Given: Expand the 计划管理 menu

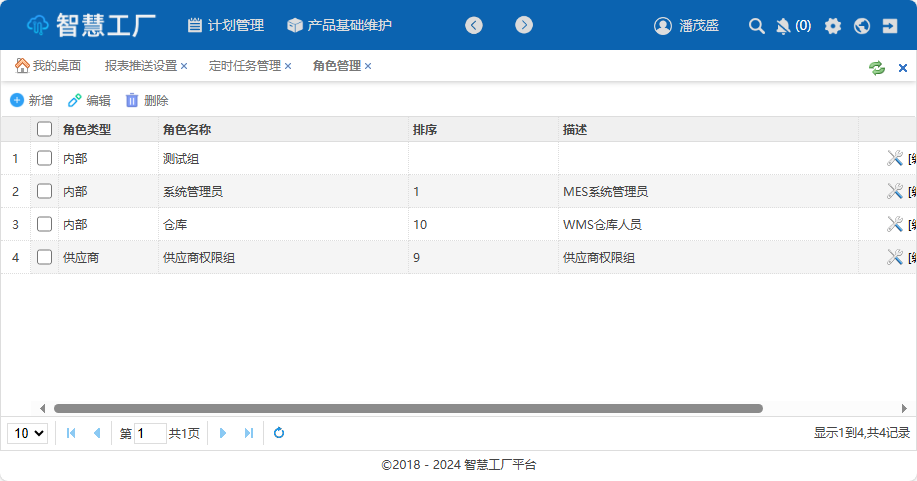Looking at the screenshot, I should pyautogui.click(x=225, y=26).
